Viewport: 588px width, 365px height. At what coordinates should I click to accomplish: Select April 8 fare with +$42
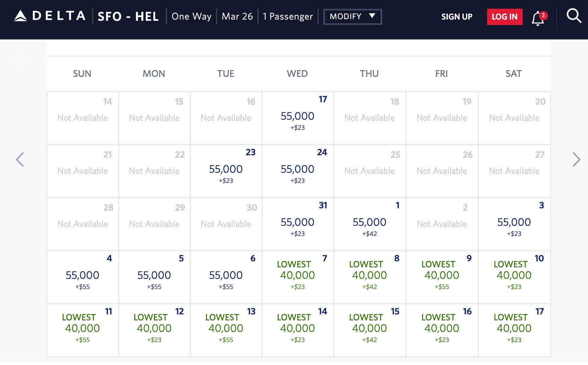(x=370, y=276)
